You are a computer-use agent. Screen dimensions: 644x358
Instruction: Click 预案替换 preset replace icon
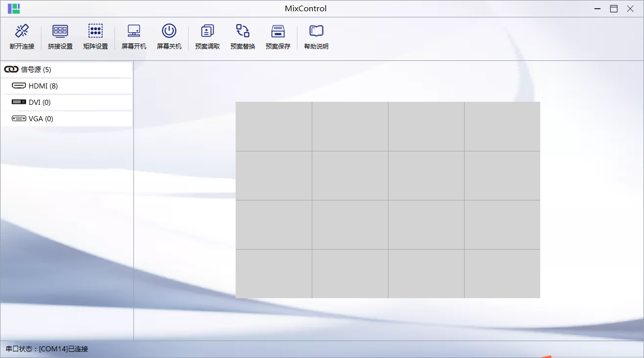point(242,32)
